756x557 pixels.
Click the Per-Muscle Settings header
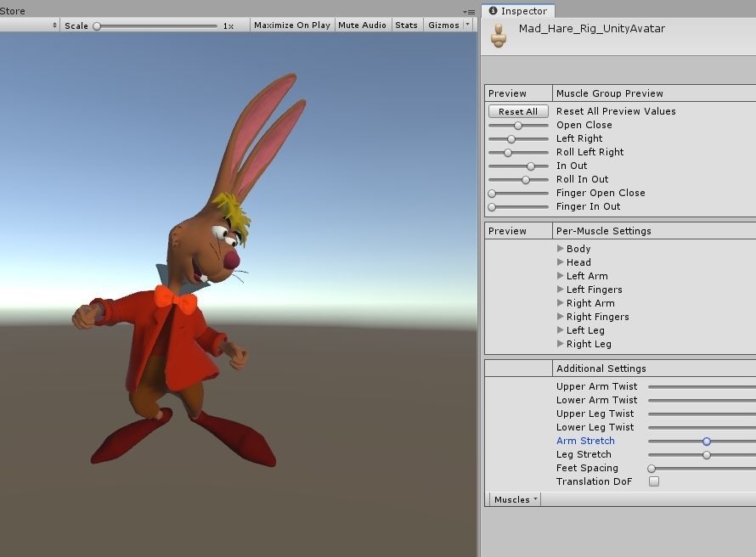603,231
